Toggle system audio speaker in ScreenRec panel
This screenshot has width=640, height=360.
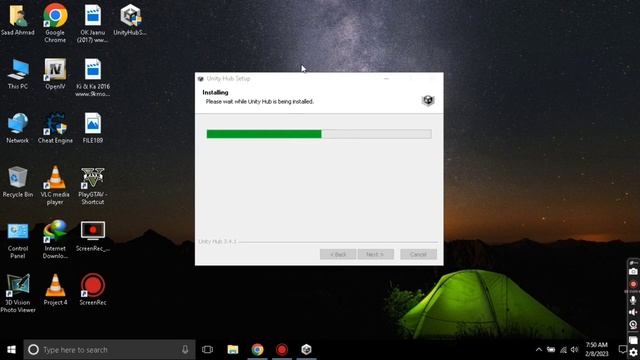click(x=633, y=312)
